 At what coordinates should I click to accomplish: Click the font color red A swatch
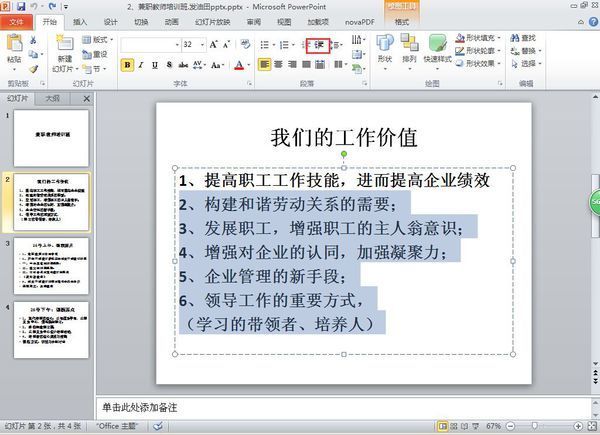[x=238, y=65]
